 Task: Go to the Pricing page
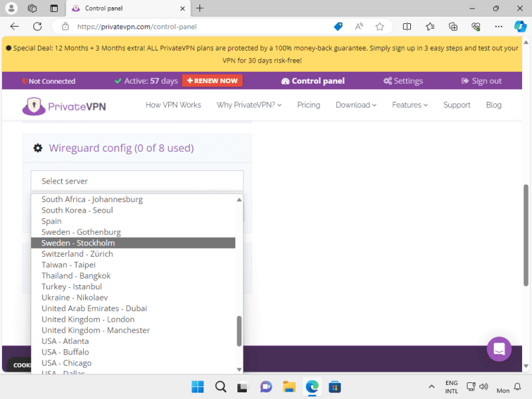click(309, 105)
